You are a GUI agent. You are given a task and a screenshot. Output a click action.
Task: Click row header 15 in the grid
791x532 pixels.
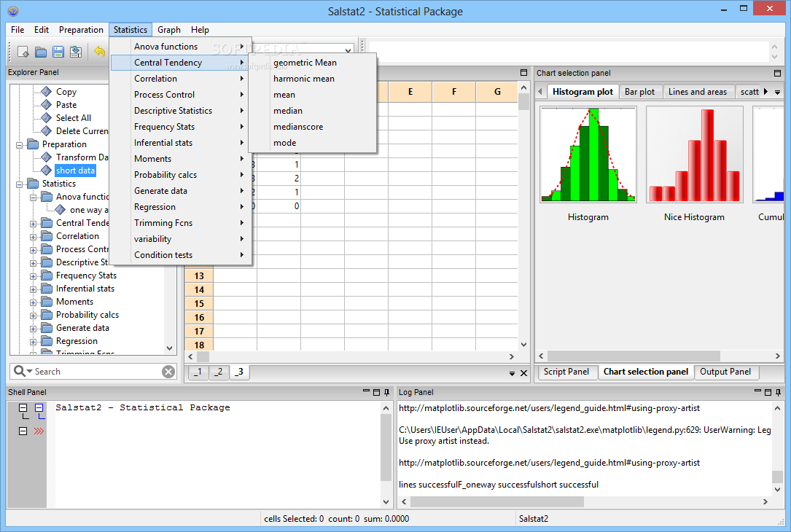pos(199,304)
